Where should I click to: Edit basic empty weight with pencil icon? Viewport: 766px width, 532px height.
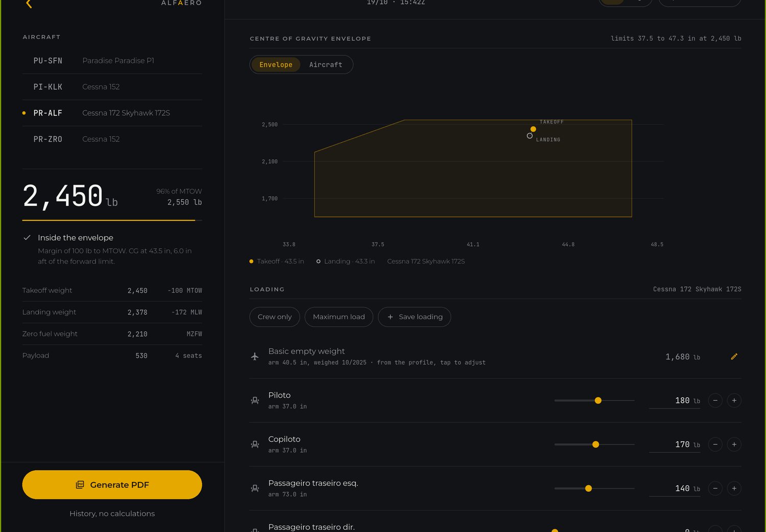click(x=734, y=356)
